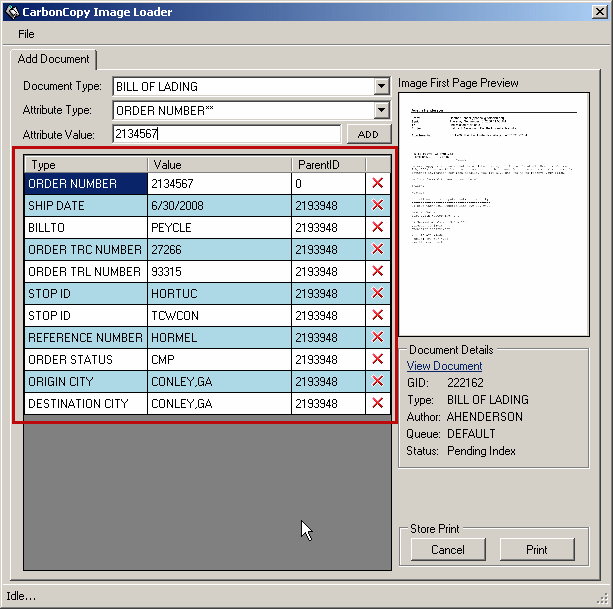
Task: Expand the Document Type dropdown
Action: pos(381,87)
